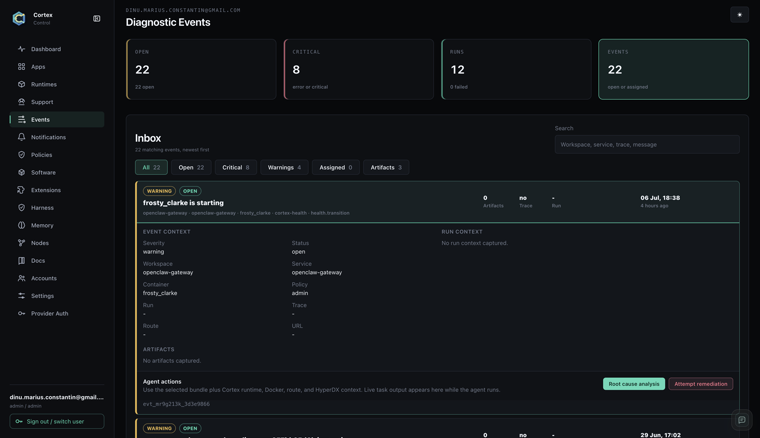Navigate to Notifications

click(x=57, y=137)
